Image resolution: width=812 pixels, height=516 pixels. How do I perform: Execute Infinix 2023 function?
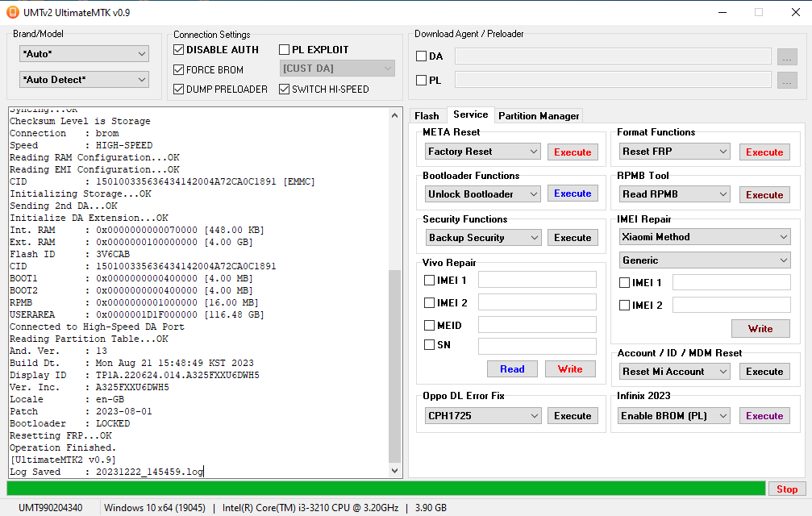click(764, 415)
